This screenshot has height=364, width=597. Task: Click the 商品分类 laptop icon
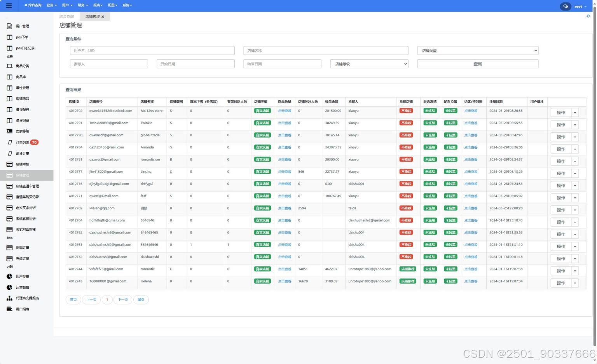10,66
